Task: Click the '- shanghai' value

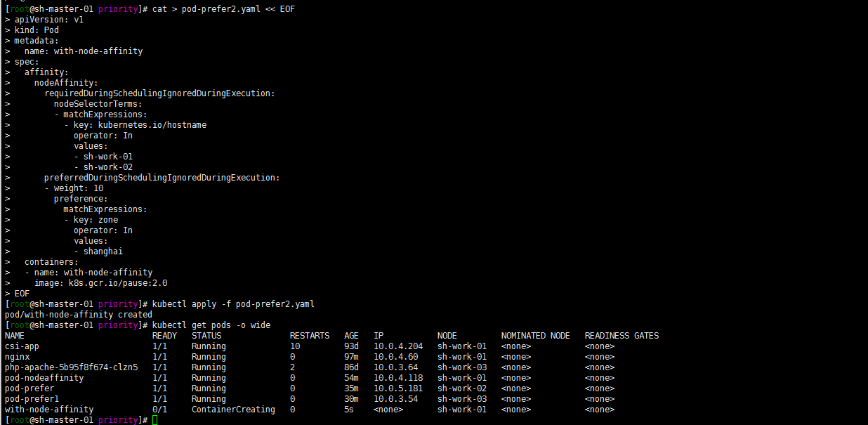Action: (x=98, y=251)
